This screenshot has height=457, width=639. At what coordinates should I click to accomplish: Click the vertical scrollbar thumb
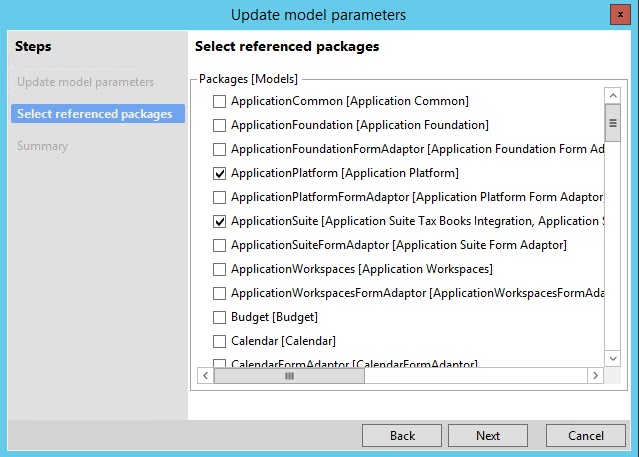pos(612,123)
